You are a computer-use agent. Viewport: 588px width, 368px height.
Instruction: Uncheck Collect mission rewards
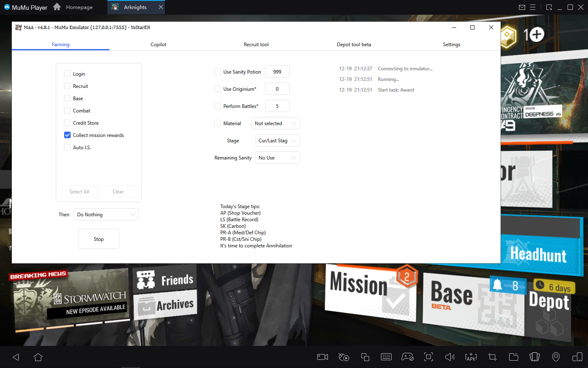tap(67, 135)
